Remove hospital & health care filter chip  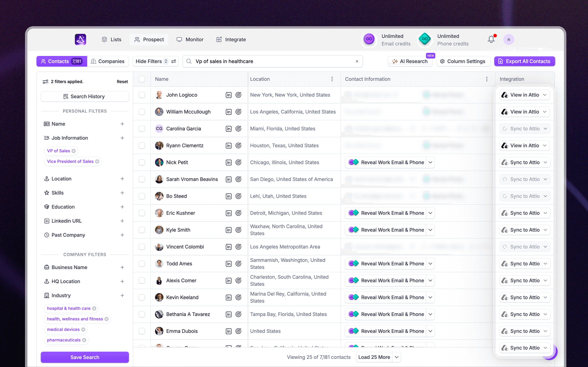click(94, 308)
